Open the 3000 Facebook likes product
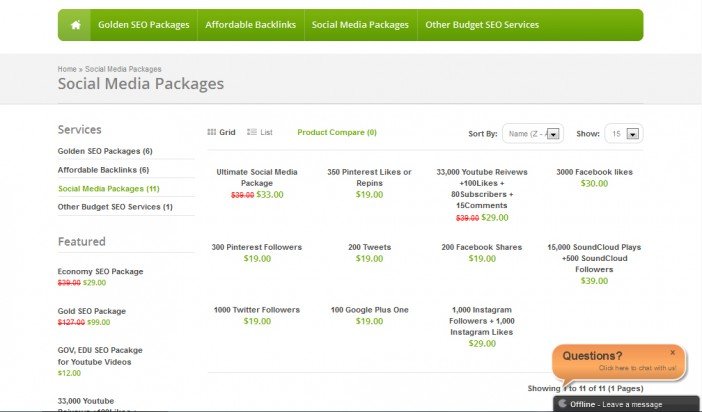Image resolution: width=702 pixels, height=412 pixels. 594,172
